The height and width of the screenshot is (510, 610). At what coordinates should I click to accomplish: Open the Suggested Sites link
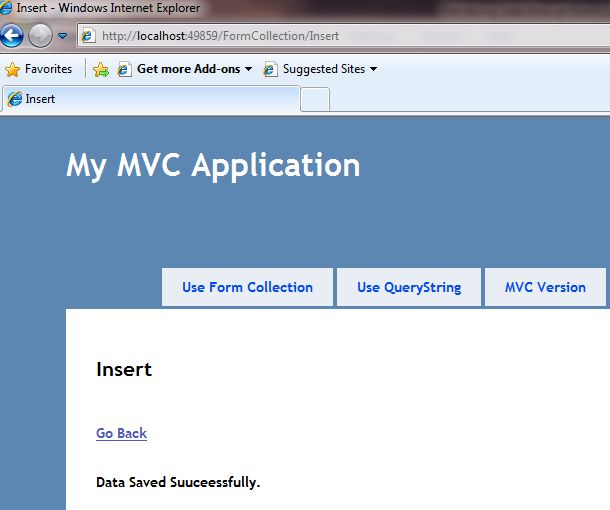tap(324, 69)
